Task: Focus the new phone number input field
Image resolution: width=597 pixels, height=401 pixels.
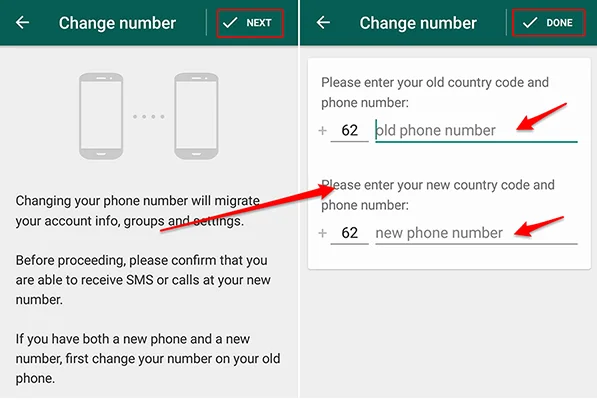Action: [x=476, y=233]
